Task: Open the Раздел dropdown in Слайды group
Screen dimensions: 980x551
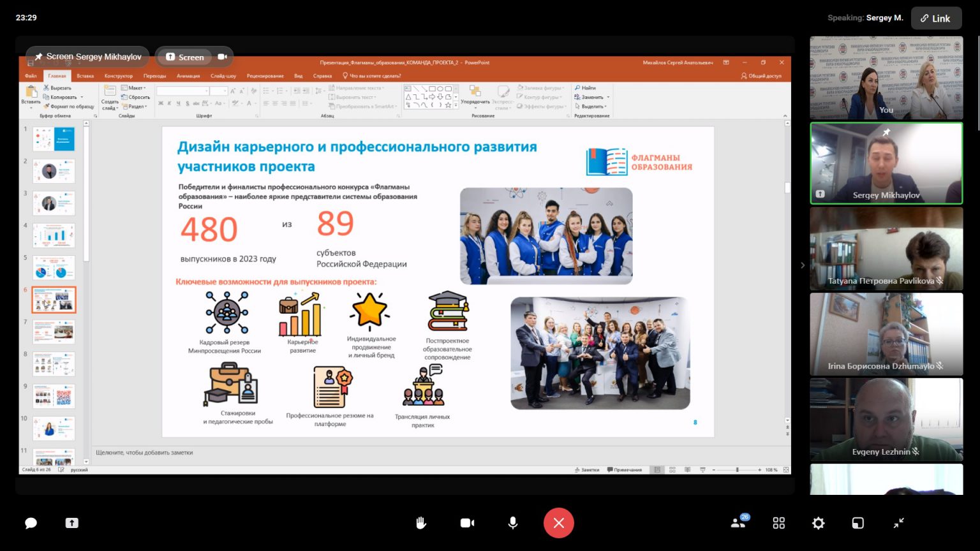Action: 136,107
